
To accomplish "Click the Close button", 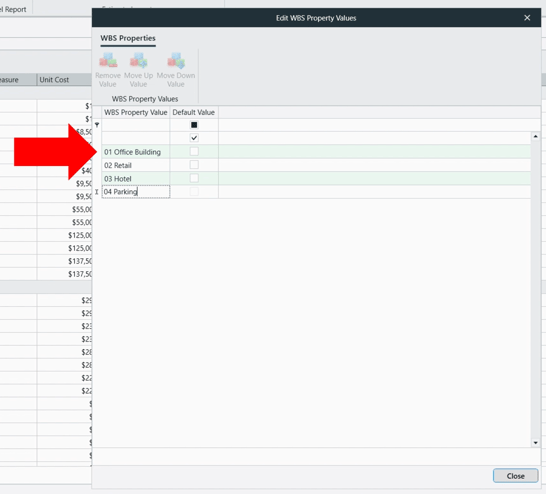I will [515, 476].
